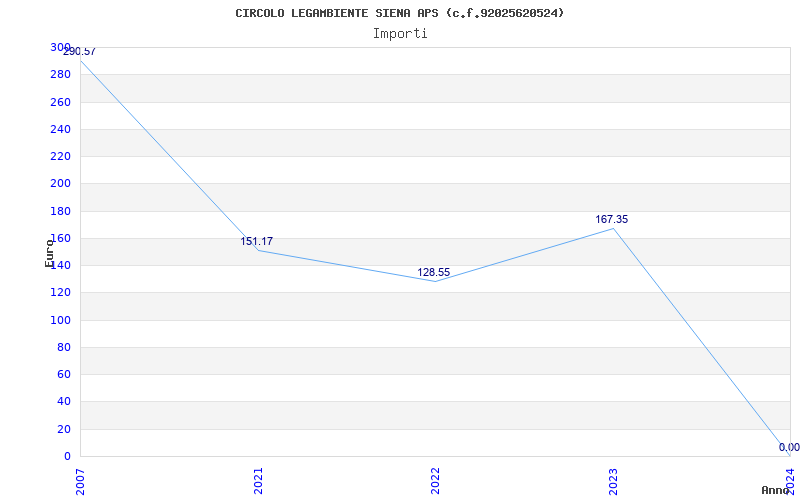This screenshot has height=500, width=800.
Task: Click the 2021 year axis label
Action: coord(258,481)
